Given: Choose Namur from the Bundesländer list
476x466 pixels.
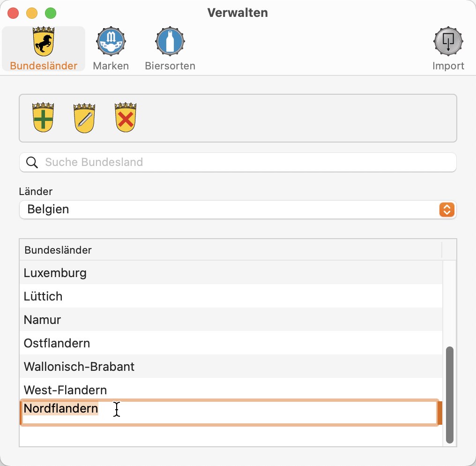Looking at the screenshot, I should pos(231,319).
